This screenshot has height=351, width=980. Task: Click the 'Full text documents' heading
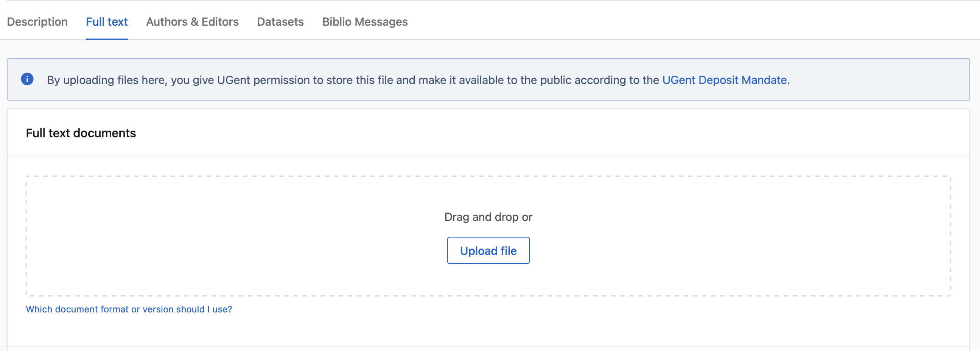(81, 133)
